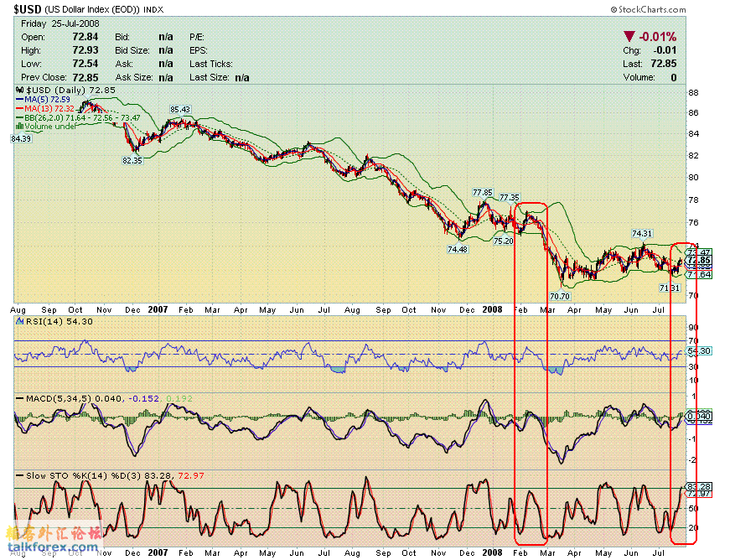Click the 72.97 red stochastic value in the Slow STO title
This screenshot has width=730, height=560.
tap(191, 475)
